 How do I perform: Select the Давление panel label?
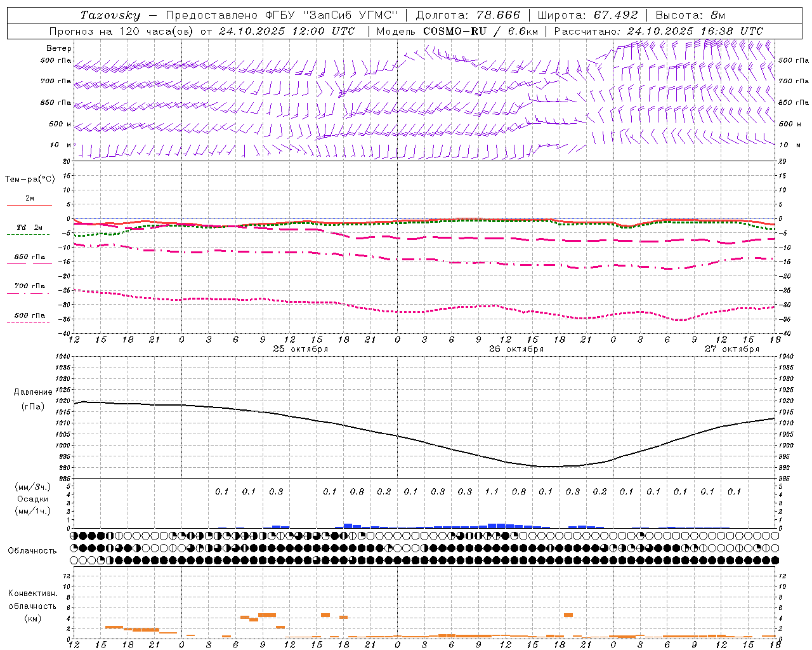33,392
